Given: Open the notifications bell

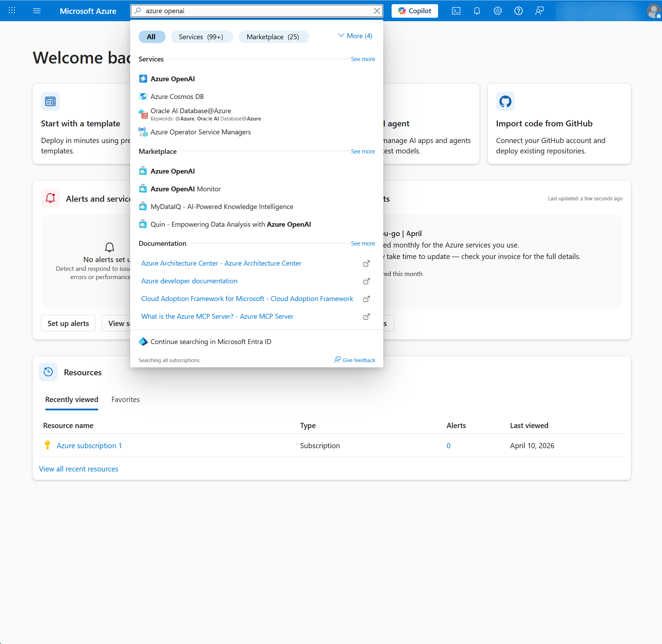Looking at the screenshot, I should click(x=477, y=11).
